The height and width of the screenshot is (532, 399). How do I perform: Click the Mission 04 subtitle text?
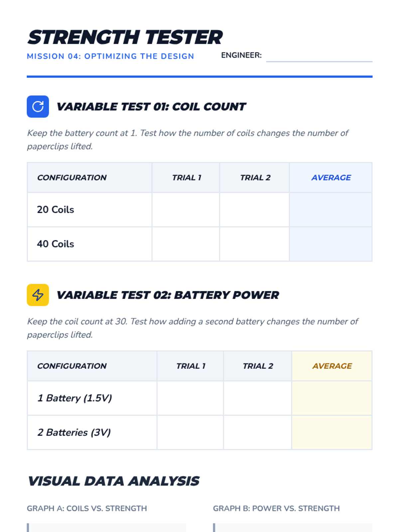[110, 56]
